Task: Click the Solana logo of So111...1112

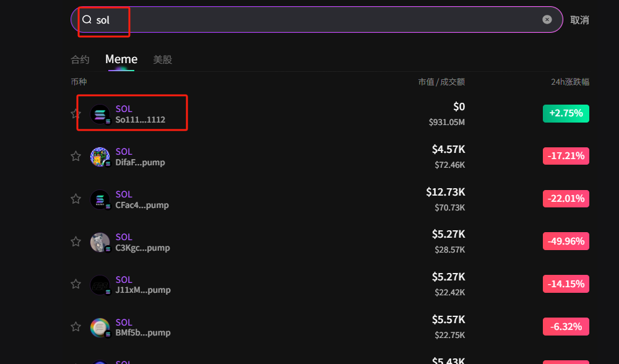Action: (100, 114)
